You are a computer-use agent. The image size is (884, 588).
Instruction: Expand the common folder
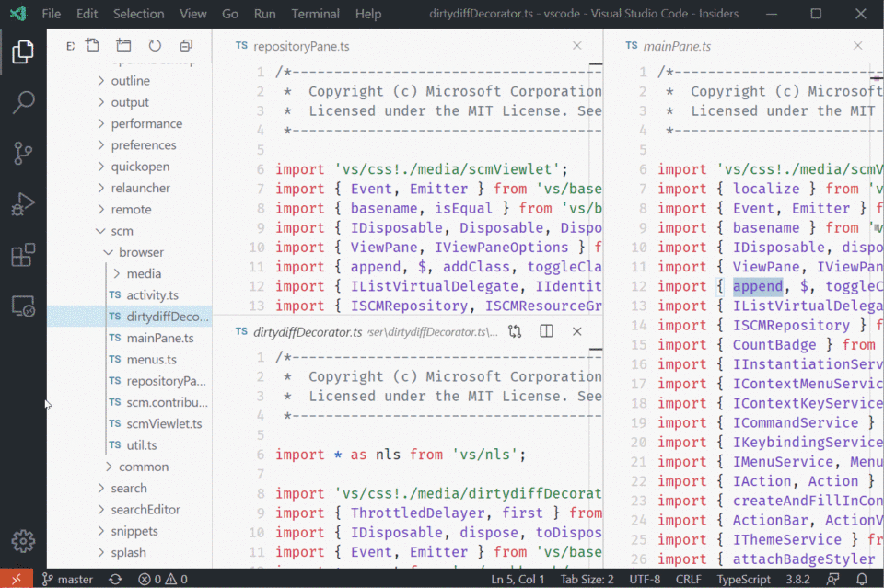(x=143, y=467)
